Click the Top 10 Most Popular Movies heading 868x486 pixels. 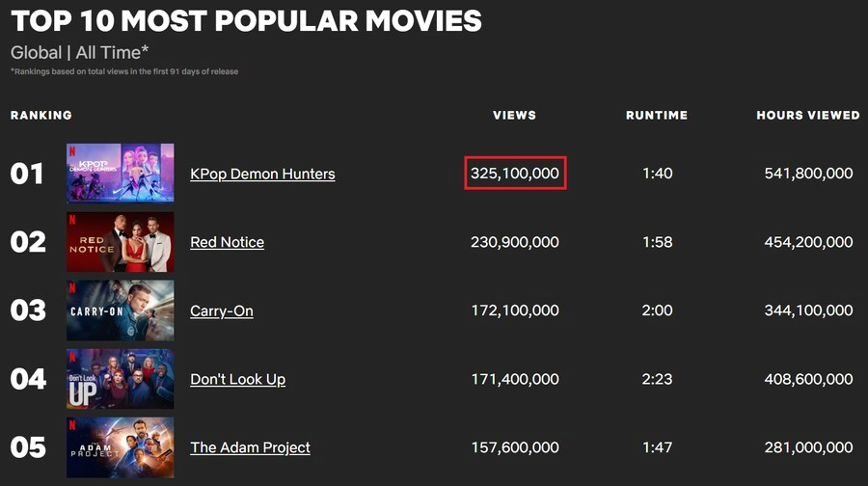click(246, 19)
